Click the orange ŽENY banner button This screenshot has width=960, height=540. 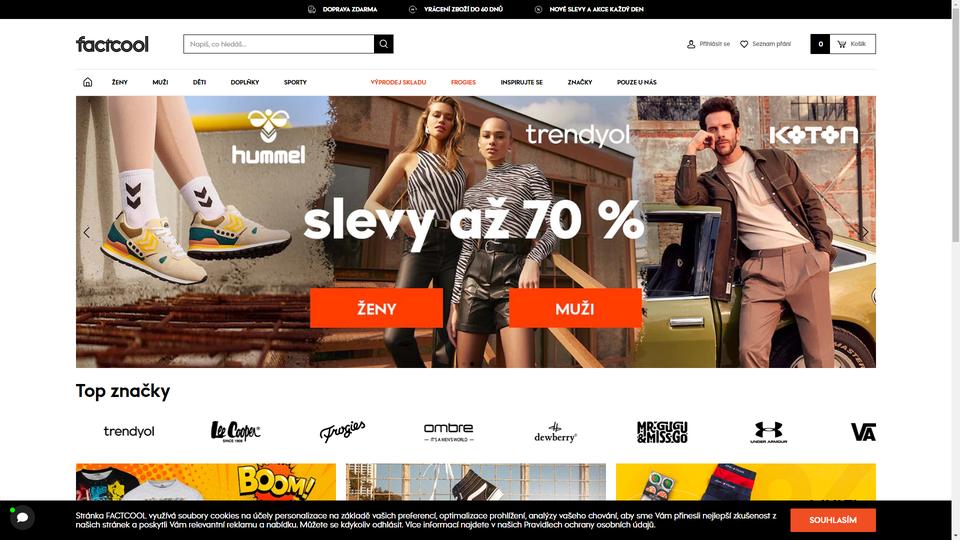click(x=377, y=308)
